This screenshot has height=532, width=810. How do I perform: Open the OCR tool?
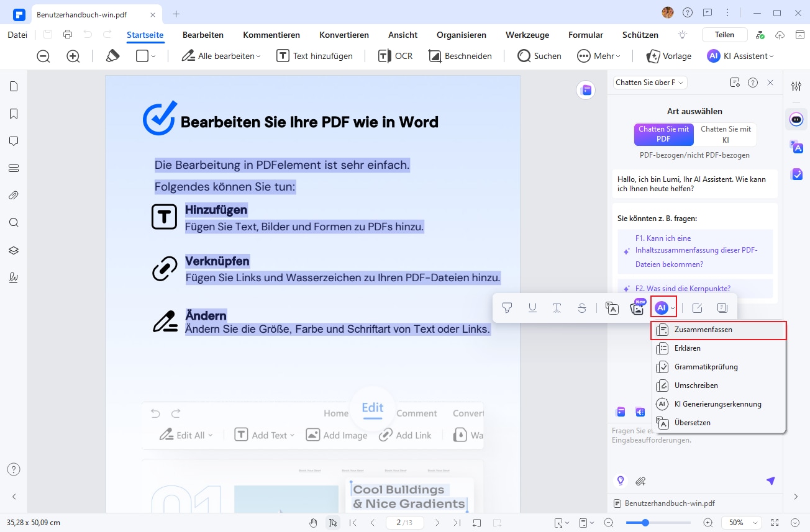(x=396, y=56)
